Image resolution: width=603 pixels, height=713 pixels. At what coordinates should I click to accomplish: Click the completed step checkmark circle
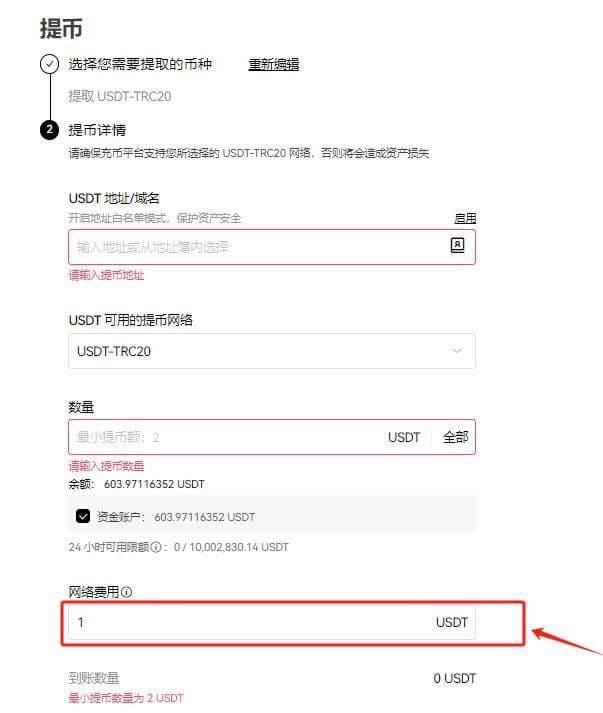[49, 64]
